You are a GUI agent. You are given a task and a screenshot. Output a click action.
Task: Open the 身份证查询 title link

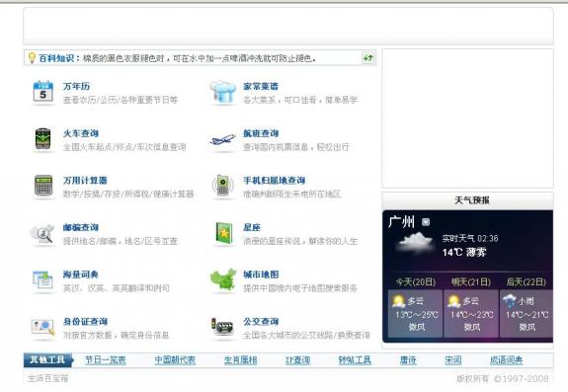(85, 322)
